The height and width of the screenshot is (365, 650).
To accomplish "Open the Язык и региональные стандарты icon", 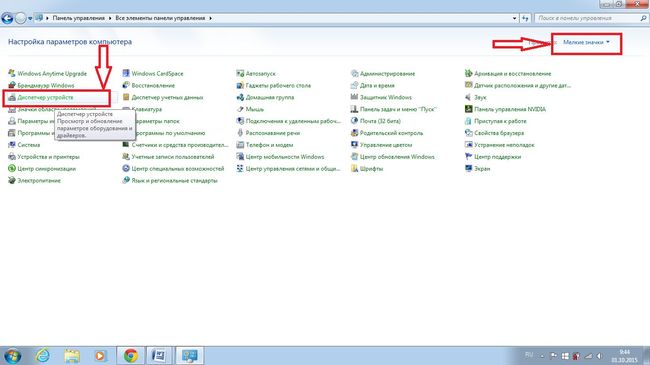I will click(126, 180).
